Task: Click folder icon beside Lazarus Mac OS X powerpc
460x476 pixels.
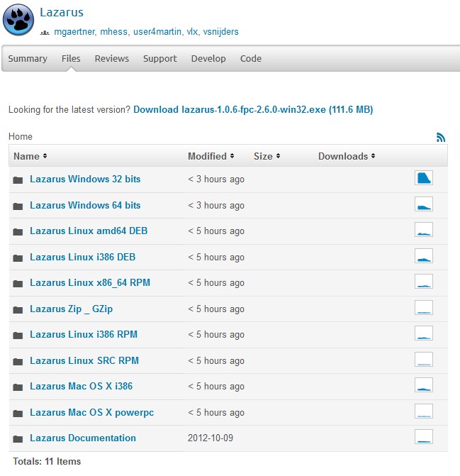Action: pyautogui.click(x=18, y=414)
